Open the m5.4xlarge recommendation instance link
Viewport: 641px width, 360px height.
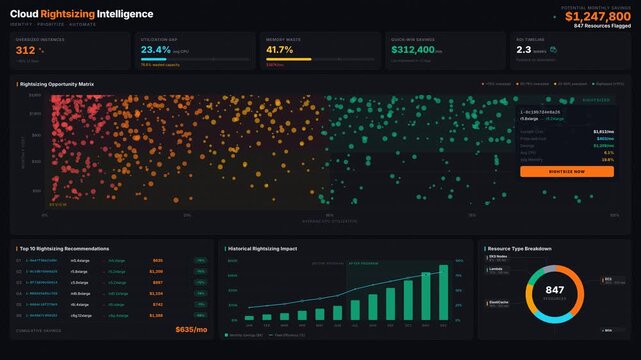coord(42,260)
